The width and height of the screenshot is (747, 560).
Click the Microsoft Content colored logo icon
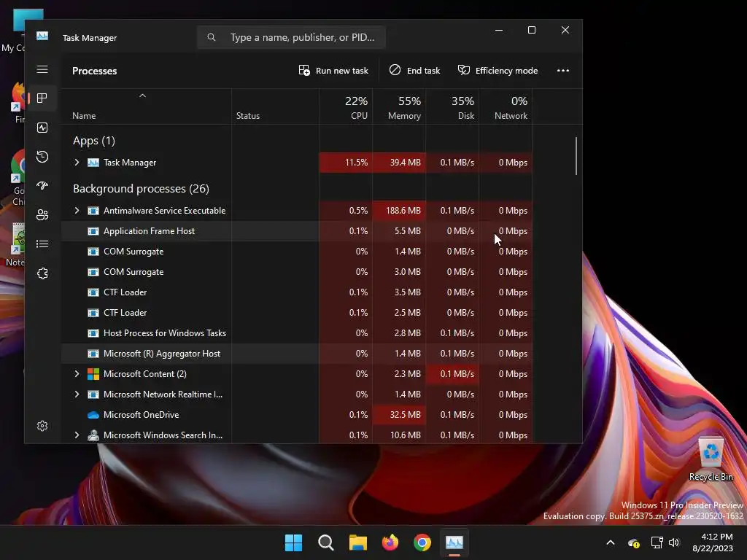(93, 374)
